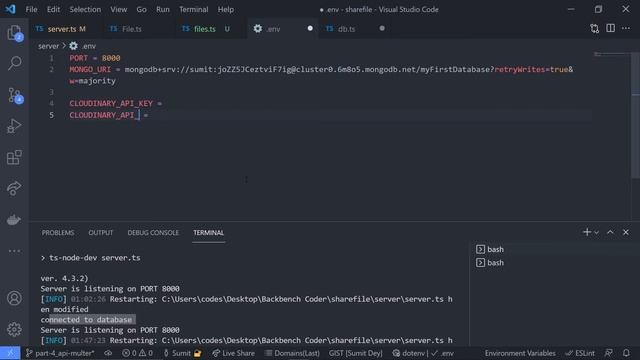Open the Extensions view icon
The width and height of the screenshot is (640, 360).
[14, 157]
